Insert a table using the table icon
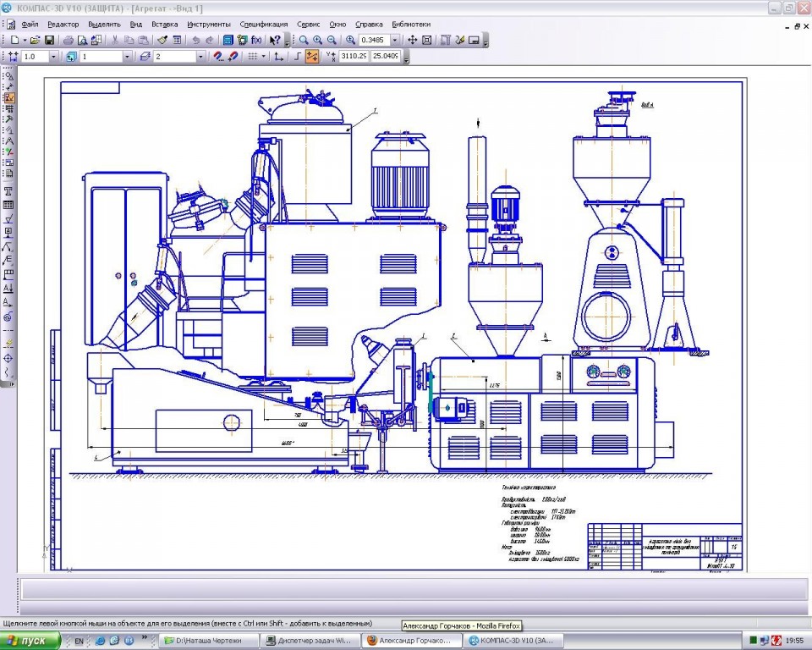The image size is (812, 650). coord(8,205)
